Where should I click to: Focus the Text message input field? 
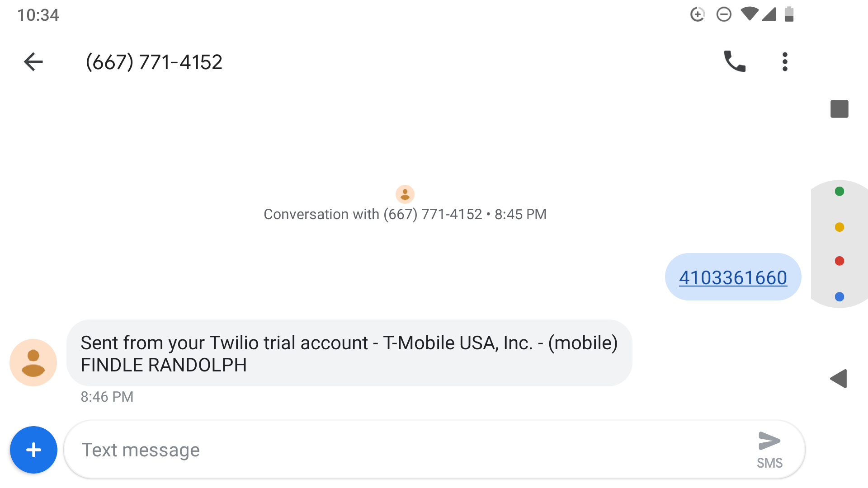click(x=407, y=450)
